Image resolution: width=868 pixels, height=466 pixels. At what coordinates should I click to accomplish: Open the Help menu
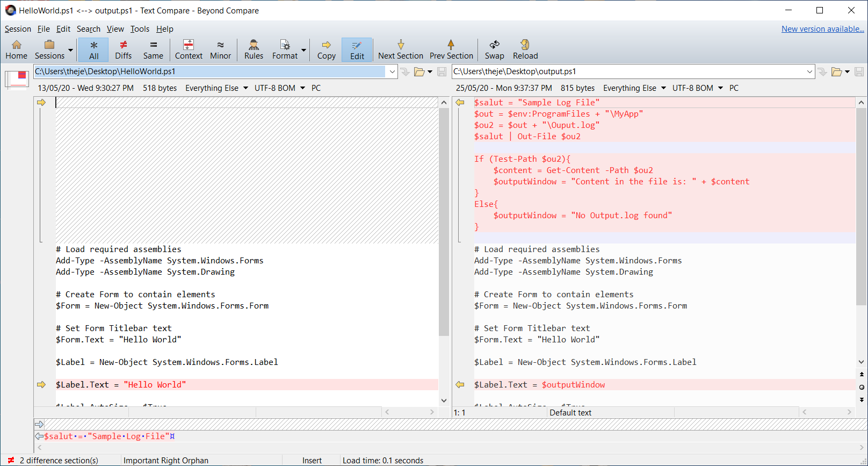(x=165, y=29)
